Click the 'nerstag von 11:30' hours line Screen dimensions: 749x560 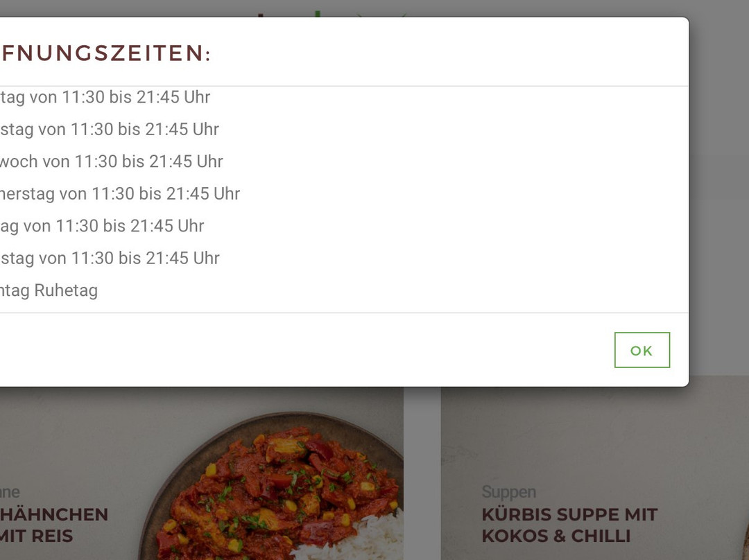click(120, 194)
